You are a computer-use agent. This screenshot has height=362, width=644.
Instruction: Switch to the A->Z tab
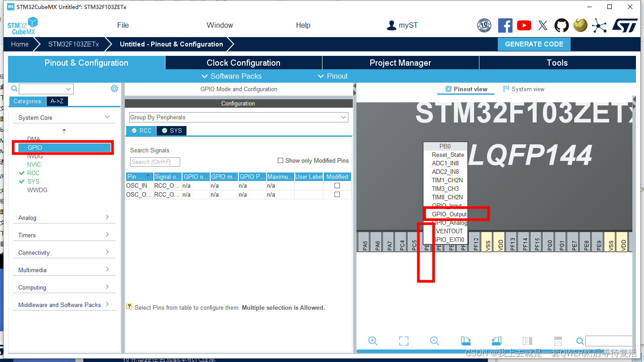[57, 101]
